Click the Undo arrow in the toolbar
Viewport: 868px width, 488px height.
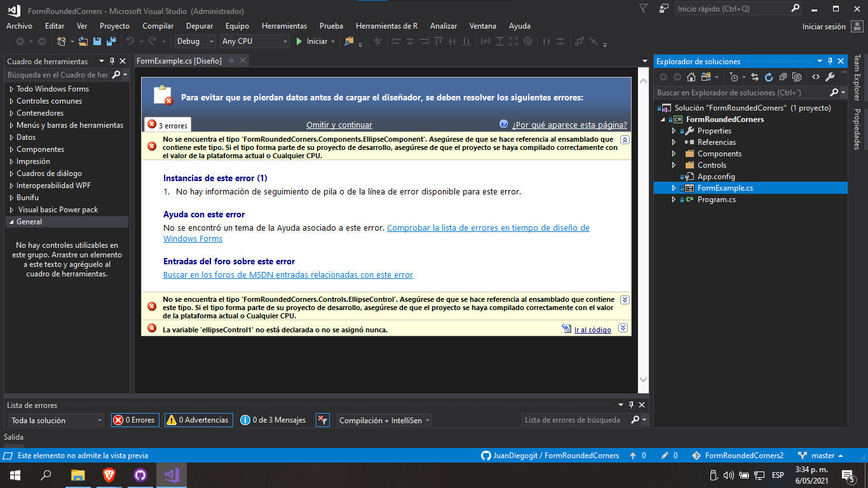point(130,41)
